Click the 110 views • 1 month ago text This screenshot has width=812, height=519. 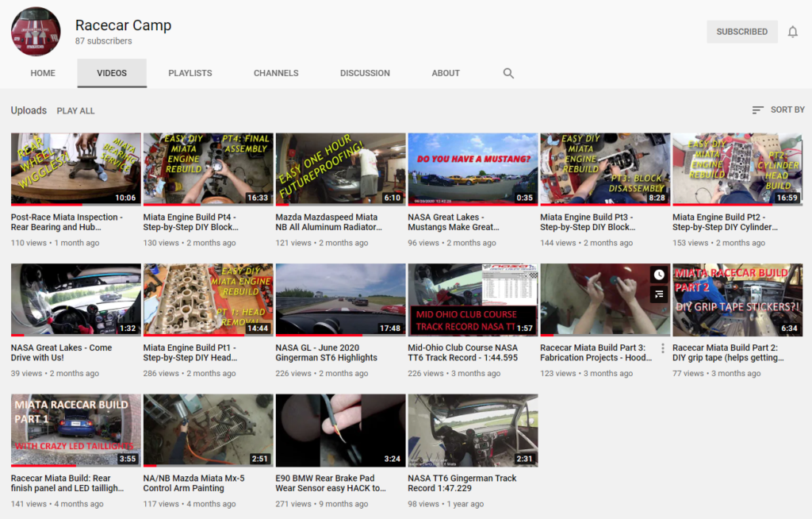[x=55, y=243]
